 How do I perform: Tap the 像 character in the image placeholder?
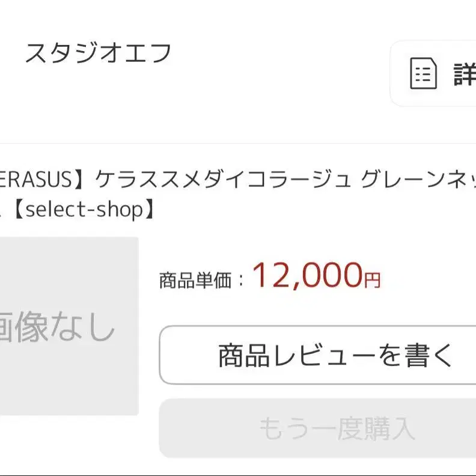[x=31, y=326]
